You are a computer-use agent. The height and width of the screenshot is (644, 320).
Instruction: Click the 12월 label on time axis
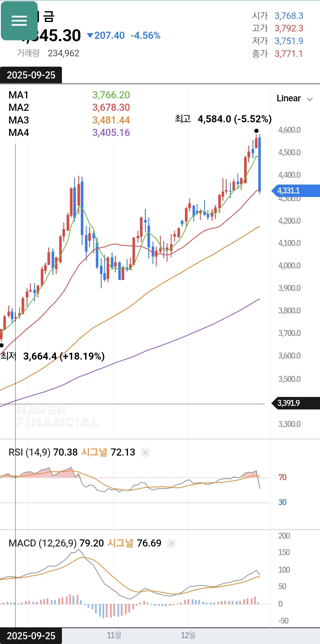pyautogui.click(x=188, y=635)
